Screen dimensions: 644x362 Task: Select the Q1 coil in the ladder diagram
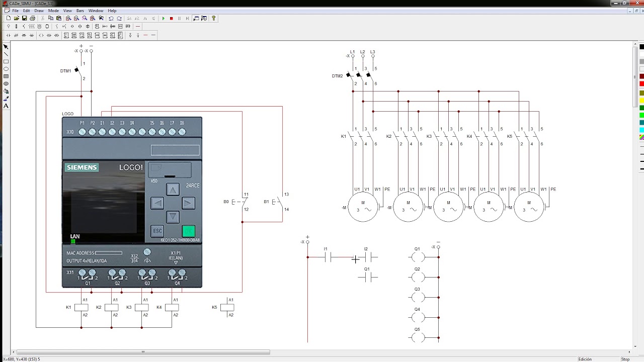(x=418, y=257)
